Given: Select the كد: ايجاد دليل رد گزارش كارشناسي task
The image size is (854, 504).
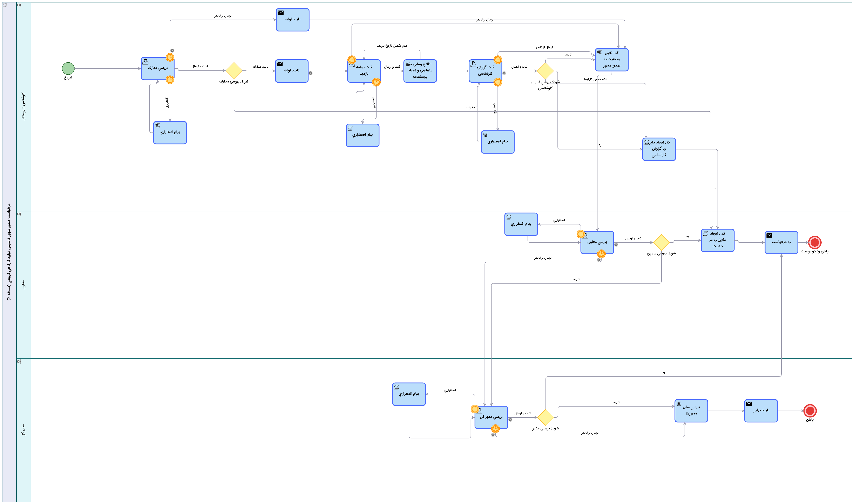Looking at the screenshot, I should [x=659, y=149].
